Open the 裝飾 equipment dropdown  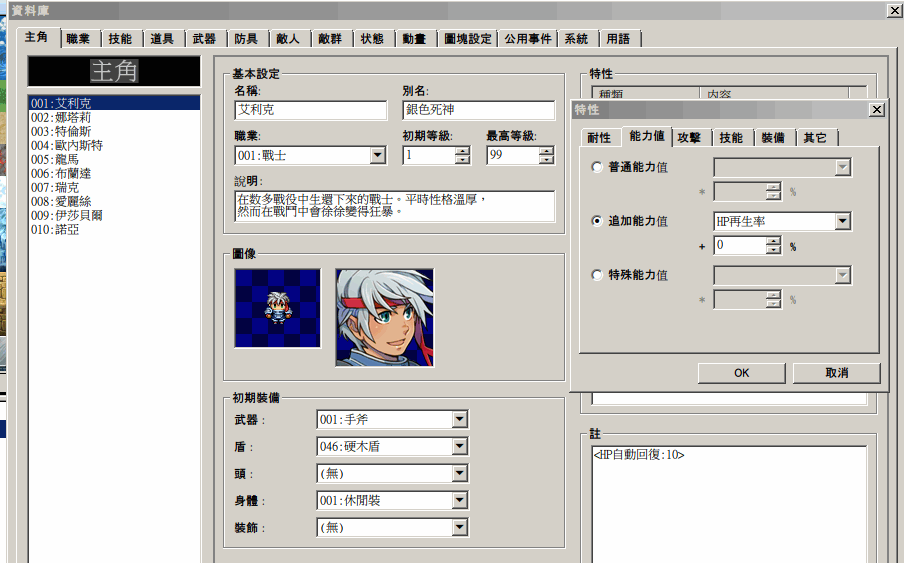392,527
